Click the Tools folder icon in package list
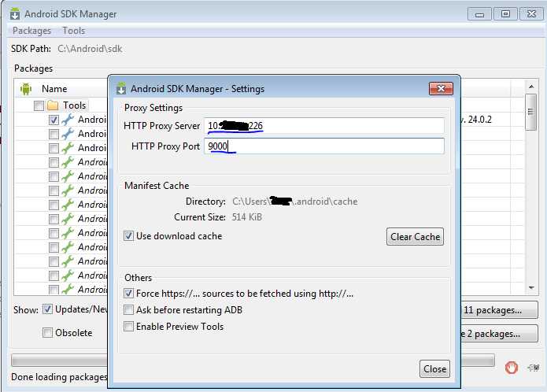Viewport: 547px width, 392px height. click(53, 105)
